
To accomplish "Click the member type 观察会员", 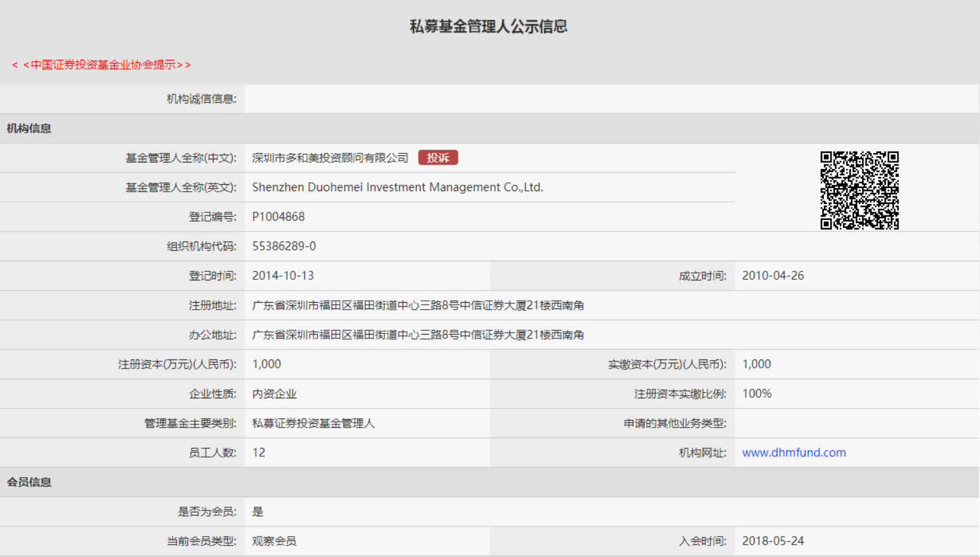I will coord(274,541).
